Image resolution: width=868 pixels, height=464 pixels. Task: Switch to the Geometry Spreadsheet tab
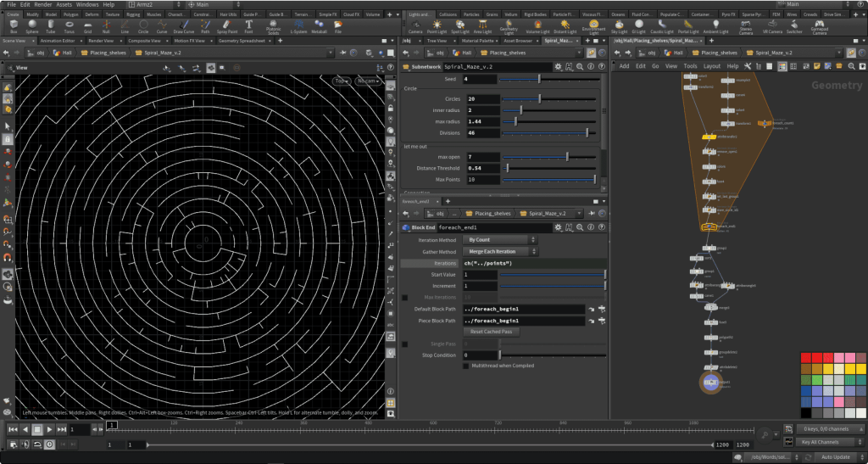tap(242, 41)
